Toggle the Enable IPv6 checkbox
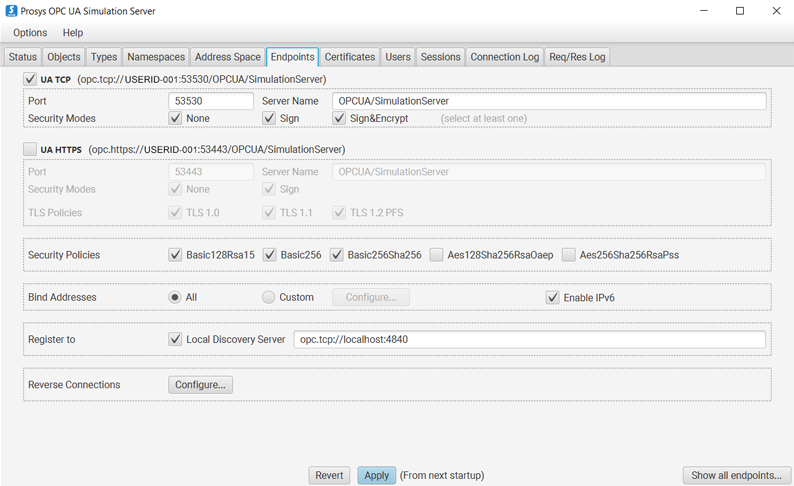Viewport: 794px width, 486px height. tap(552, 297)
